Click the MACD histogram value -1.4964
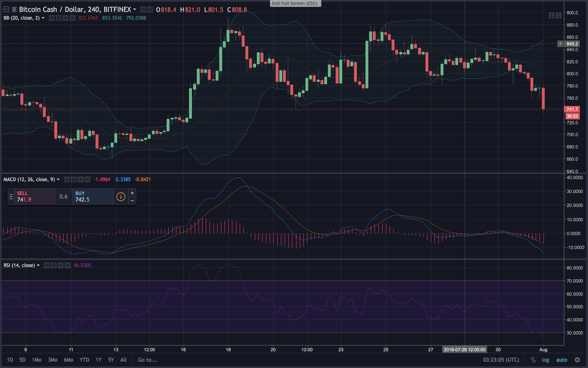Viewport: 588px width, 368px height. pyautogui.click(x=102, y=180)
